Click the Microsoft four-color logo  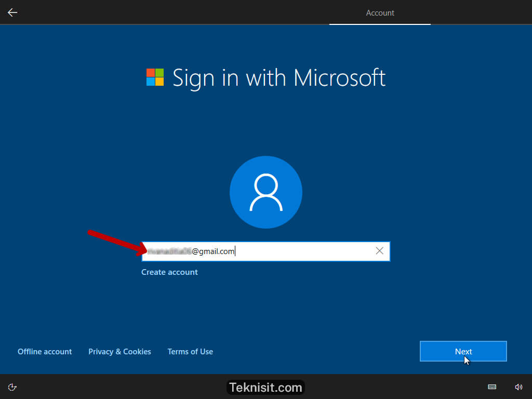click(x=155, y=77)
